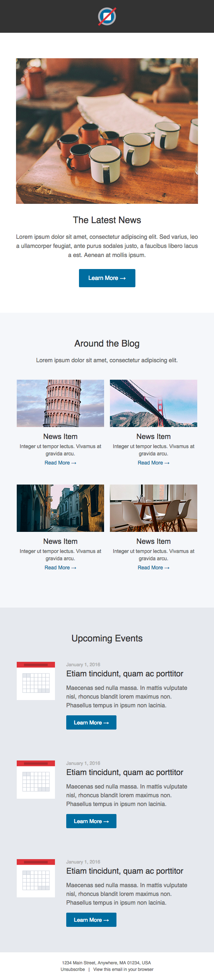214x980 pixels.
Task: Click the calendar icon of the third upcoming event
Action: 36,878
